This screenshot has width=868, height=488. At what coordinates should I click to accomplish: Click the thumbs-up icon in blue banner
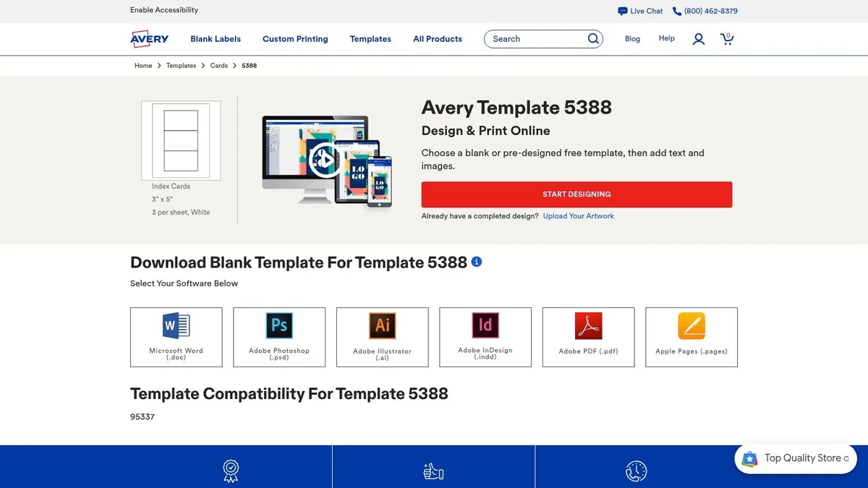pyautogui.click(x=433, y=471)
